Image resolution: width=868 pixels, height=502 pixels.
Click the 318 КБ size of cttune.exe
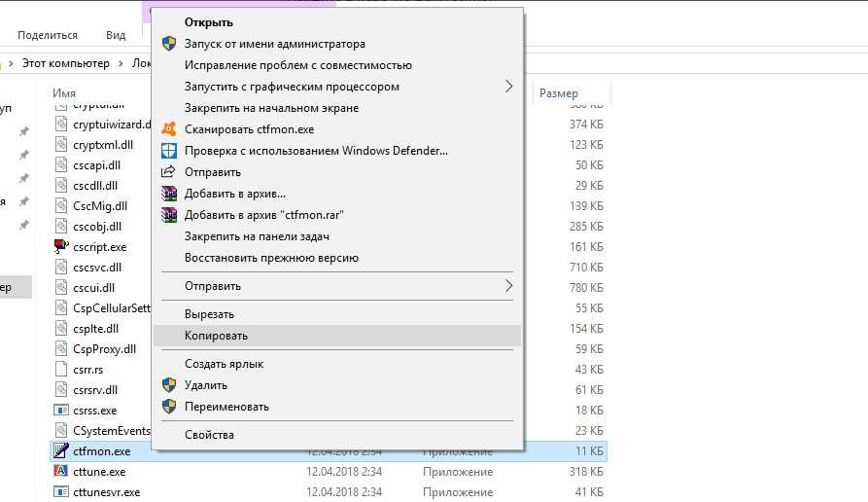586,472
